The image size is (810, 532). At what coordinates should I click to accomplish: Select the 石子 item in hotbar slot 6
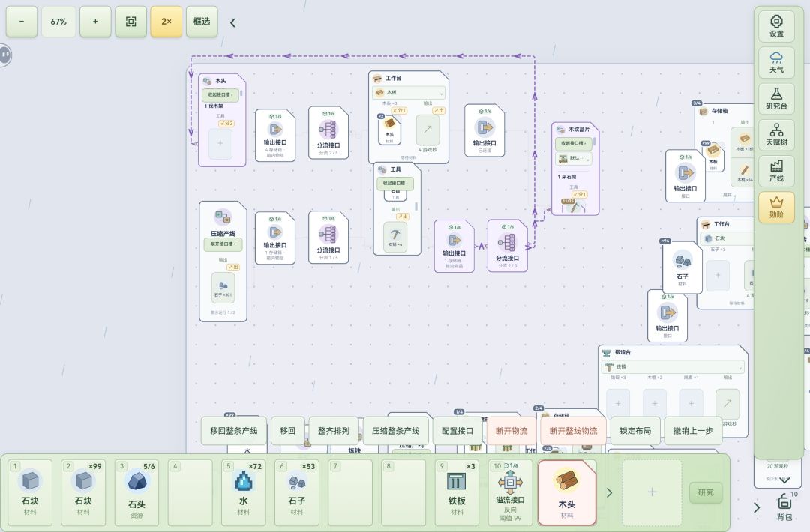296,492
